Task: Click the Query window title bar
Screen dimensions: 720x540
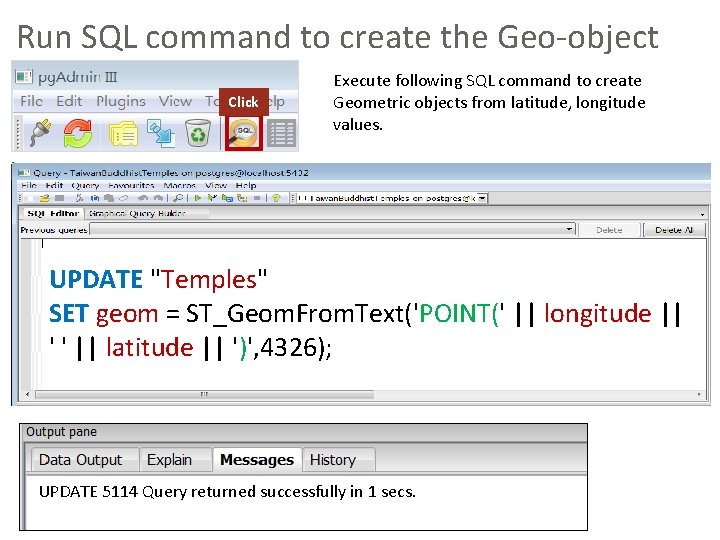Action: [x=363, y=173]
